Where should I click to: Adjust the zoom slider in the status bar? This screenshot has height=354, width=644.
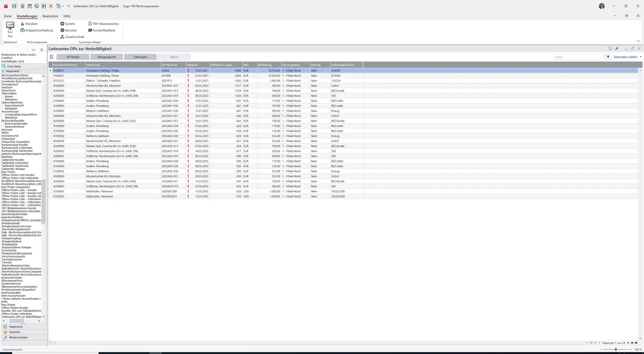(616, 349)
